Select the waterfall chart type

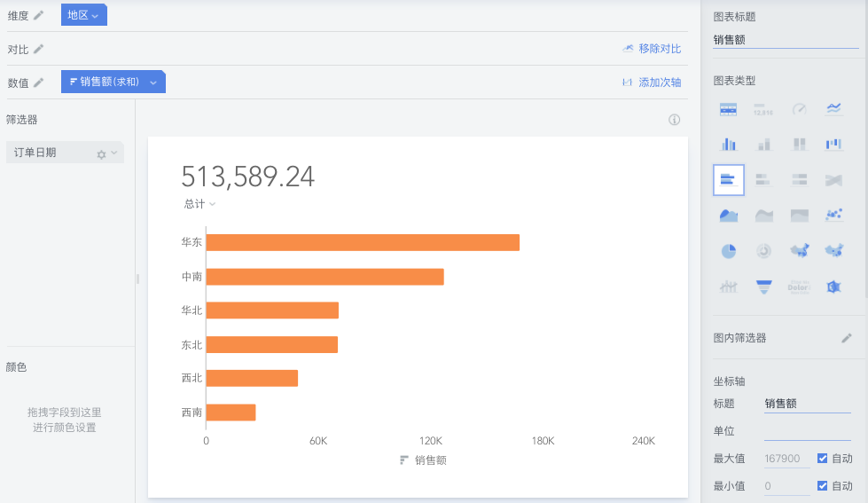click(833, 144)
